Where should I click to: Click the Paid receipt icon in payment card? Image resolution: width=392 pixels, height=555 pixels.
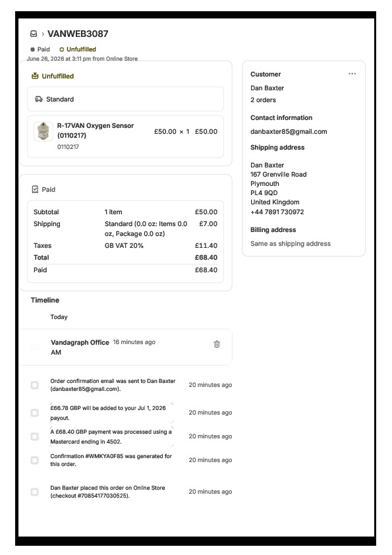coord(35,189)
